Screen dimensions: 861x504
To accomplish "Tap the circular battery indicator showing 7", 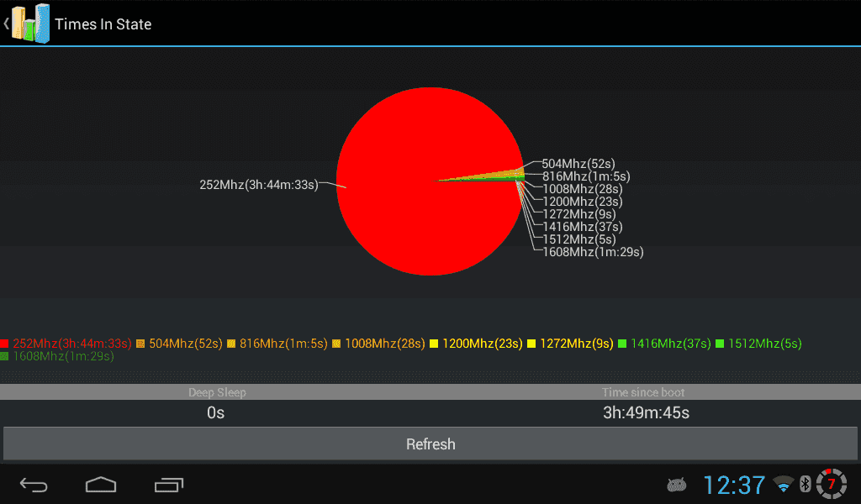I will (x=832, y=484).
